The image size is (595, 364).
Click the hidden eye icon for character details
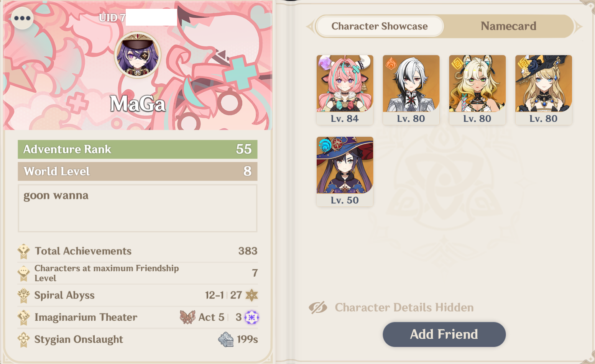[318, 307]
